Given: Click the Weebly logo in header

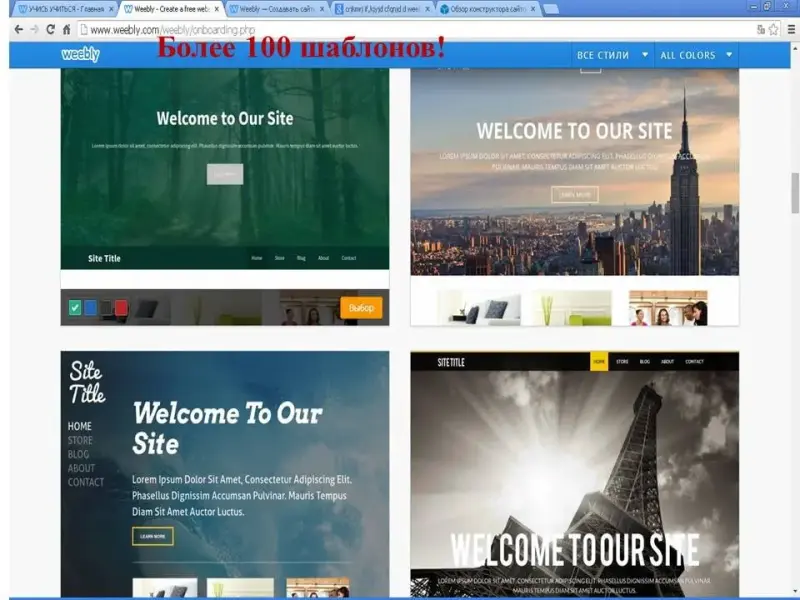Looking at the screenshot, I should pyautogui.click(x=81, y=55).
